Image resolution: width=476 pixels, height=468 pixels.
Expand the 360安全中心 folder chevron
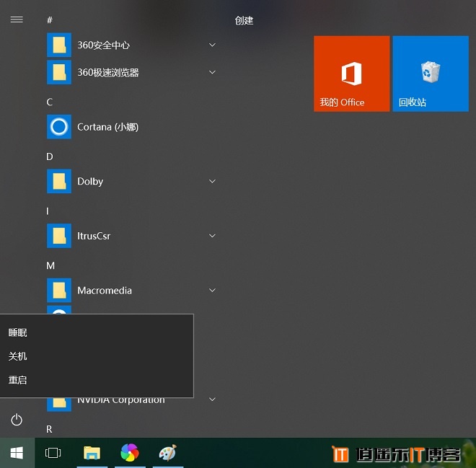(212, 45)
